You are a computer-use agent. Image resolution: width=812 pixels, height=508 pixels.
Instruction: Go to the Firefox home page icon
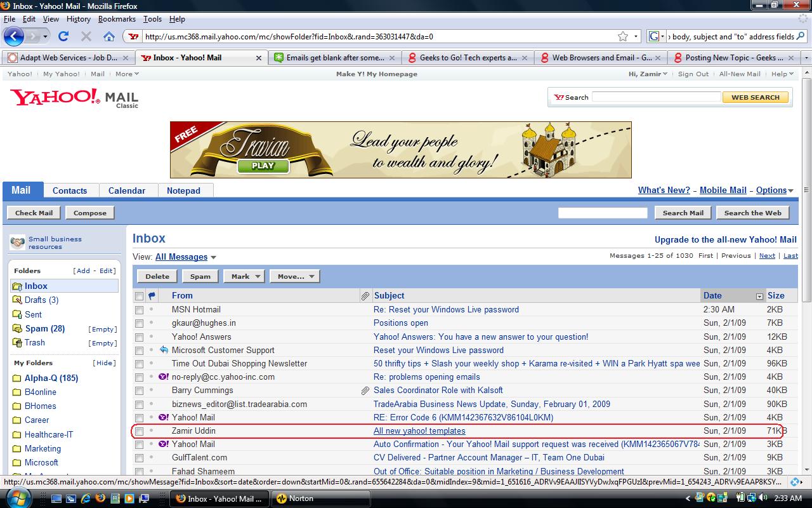109,36
